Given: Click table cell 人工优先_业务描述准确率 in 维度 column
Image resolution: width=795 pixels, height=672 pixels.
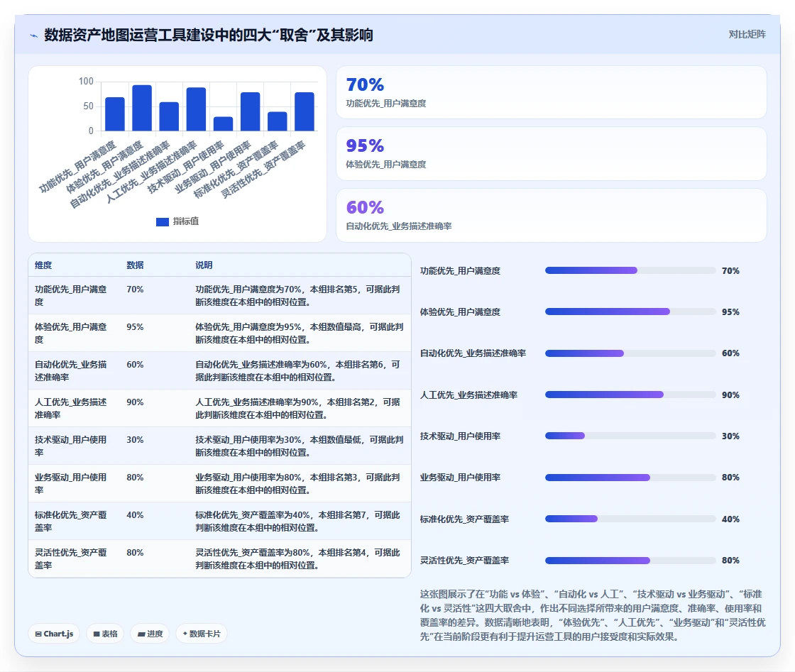Looking at the screenshot, I should [x=70, y=408].
